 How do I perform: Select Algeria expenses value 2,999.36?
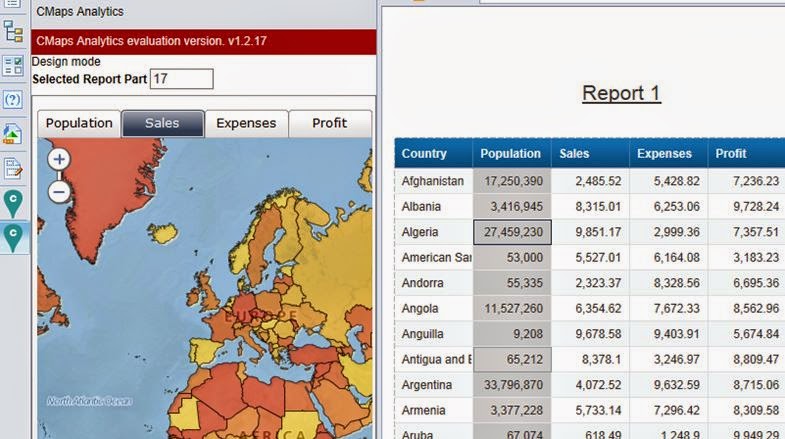point(668,232)
